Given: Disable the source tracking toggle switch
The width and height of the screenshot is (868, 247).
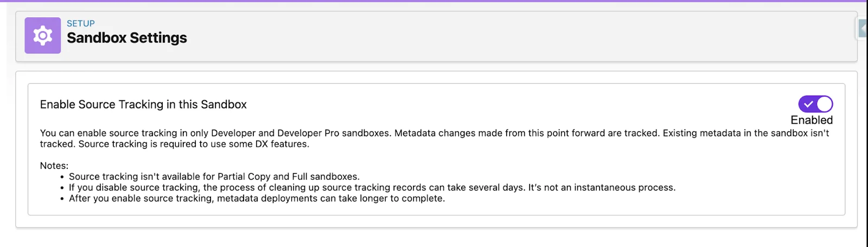Looking at the screenshot, I should (x=815, y=104).
